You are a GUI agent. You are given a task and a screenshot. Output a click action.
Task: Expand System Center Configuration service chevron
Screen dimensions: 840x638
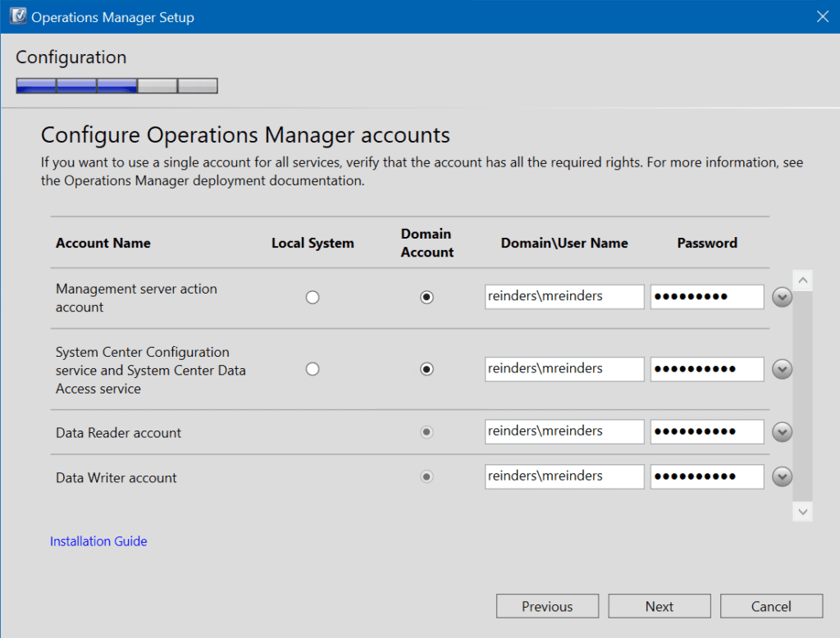pyautogui.click(x=782, y=369)
